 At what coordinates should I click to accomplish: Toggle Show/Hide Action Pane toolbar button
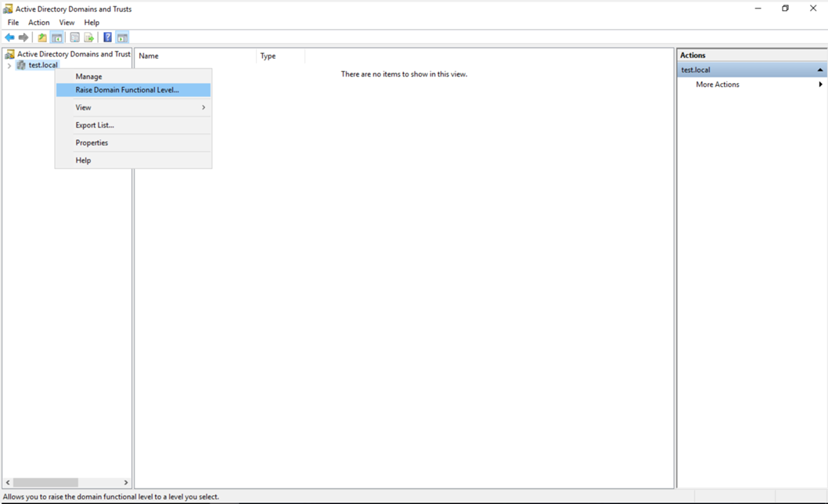pos(123,38)
